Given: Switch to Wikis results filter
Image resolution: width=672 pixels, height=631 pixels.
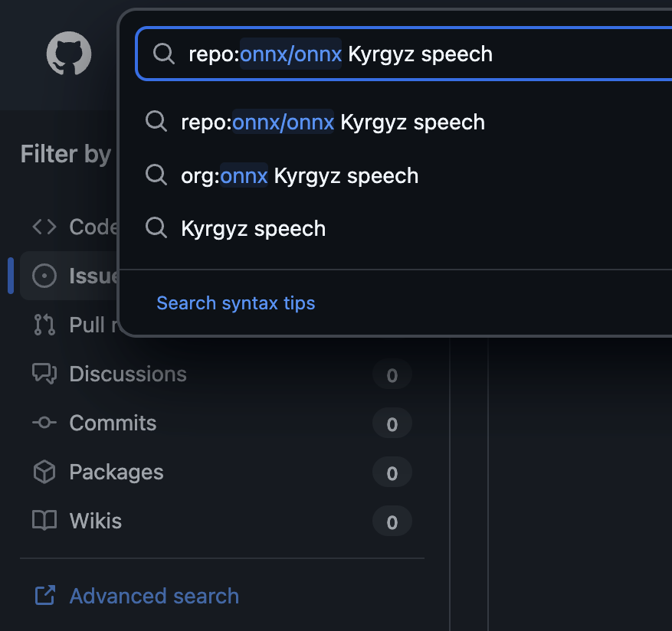Looking at the screenshot, I should click(x=96, y=521).
